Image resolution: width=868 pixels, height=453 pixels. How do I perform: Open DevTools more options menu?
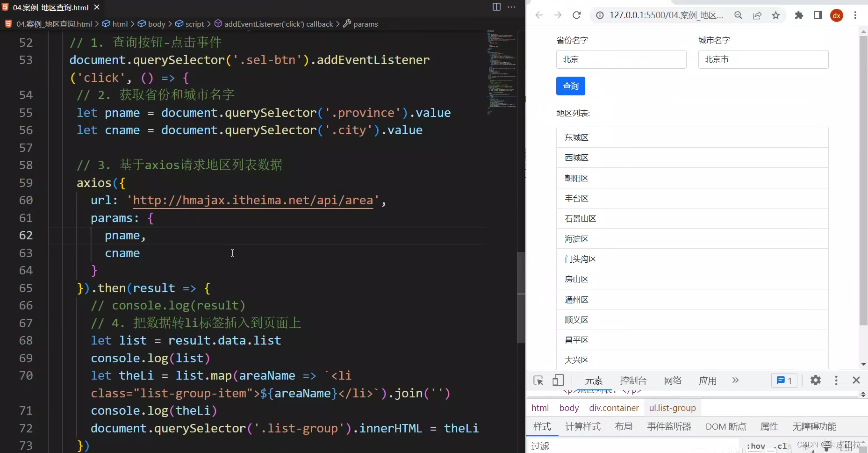[x=836, y=380]
